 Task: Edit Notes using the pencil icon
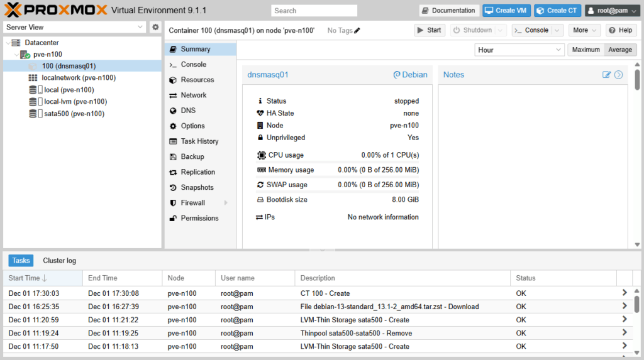tap(606, 75)
